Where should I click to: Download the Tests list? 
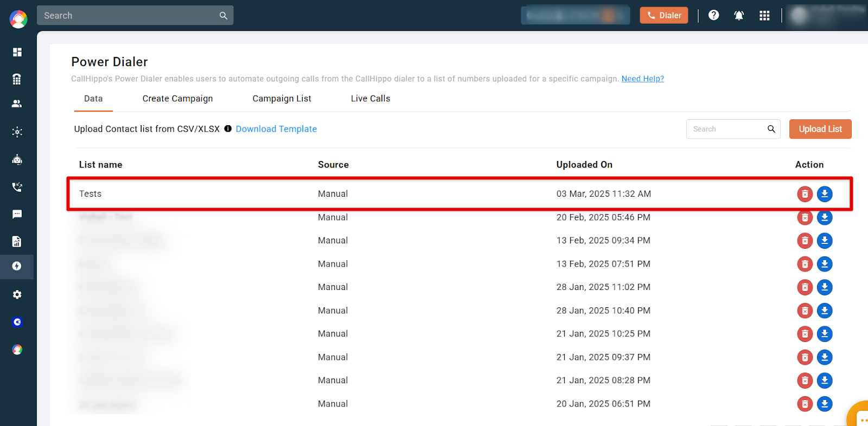point(825,194)
